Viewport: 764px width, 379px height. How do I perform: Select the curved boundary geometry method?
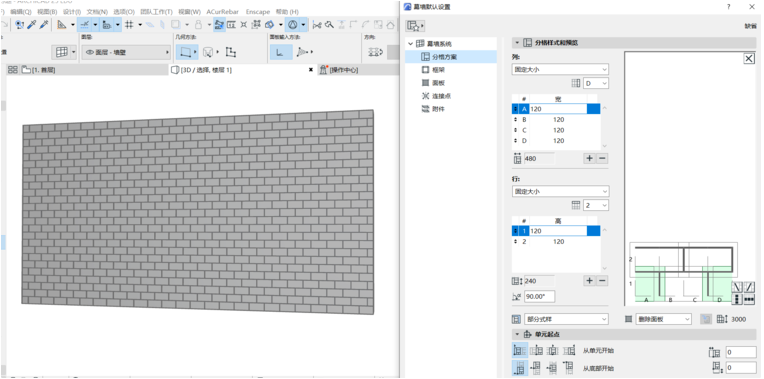[x=209, y=52]
